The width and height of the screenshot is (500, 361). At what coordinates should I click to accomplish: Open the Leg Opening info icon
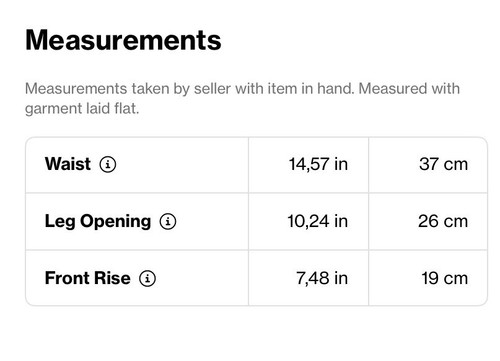(168, 221)
